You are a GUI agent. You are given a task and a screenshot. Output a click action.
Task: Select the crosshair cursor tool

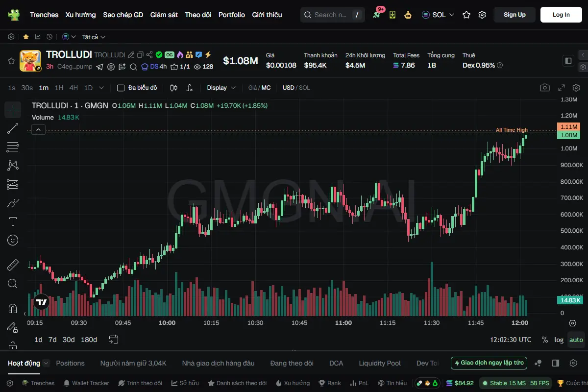click(13, 110)
